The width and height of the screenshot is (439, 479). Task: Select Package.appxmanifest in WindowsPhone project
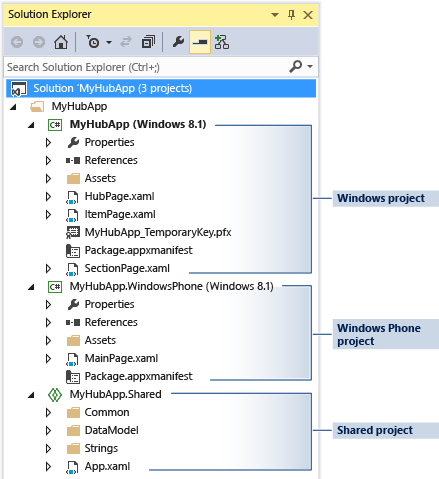(x=138, y=376)
